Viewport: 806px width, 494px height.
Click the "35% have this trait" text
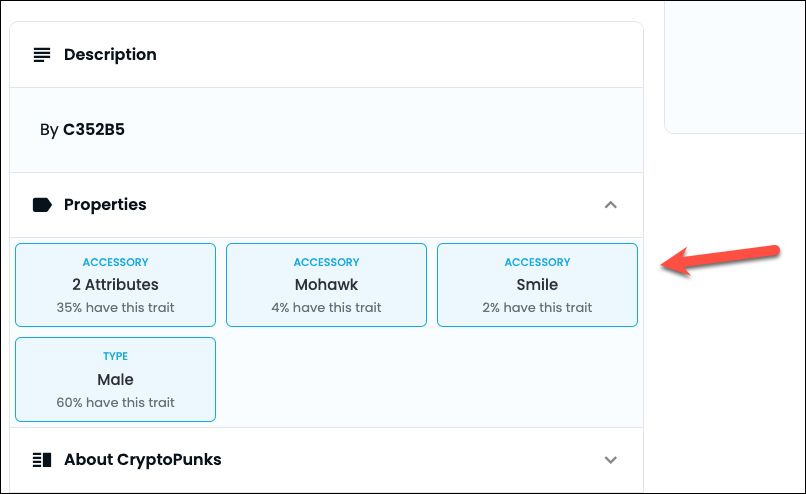point(115,308)
